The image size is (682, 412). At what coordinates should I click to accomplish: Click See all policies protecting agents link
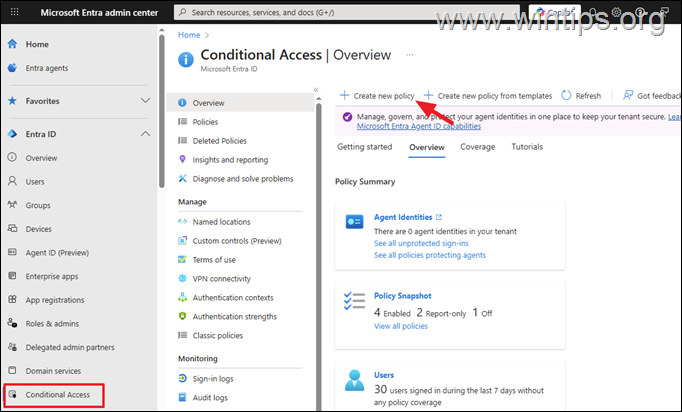click(x=430, y=255)
